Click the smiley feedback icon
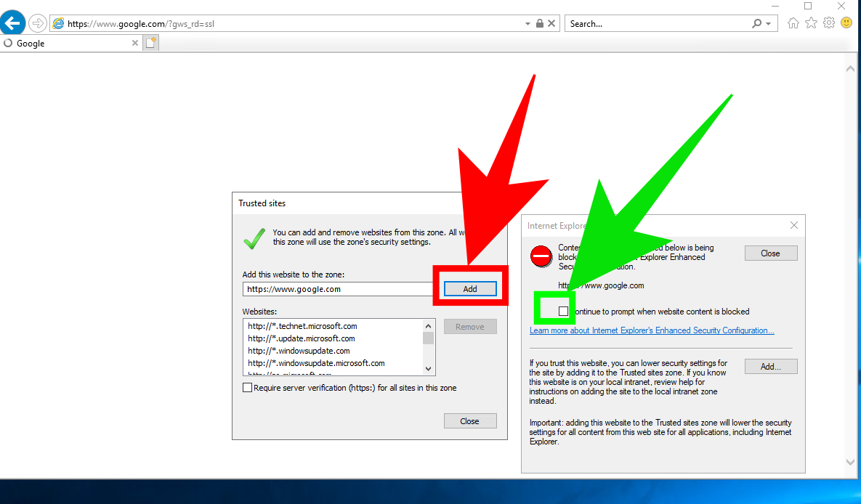The width and height of the screenshot is (861, 504). pyautogui.click(x=846, y=23)
